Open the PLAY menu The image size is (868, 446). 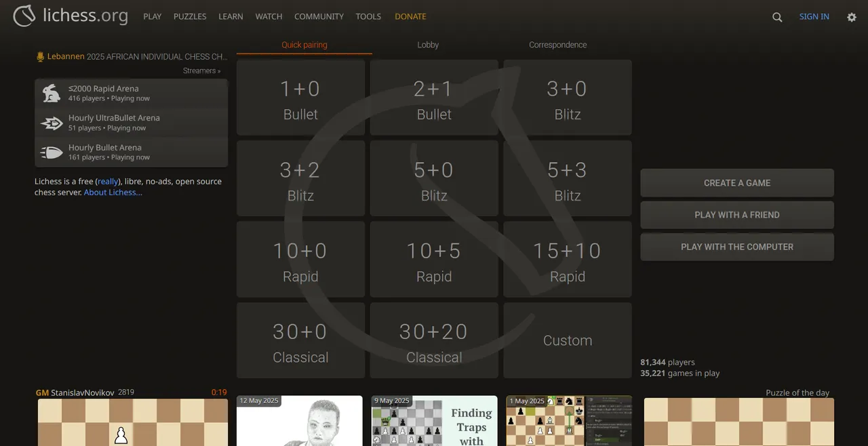click(153, 16)
